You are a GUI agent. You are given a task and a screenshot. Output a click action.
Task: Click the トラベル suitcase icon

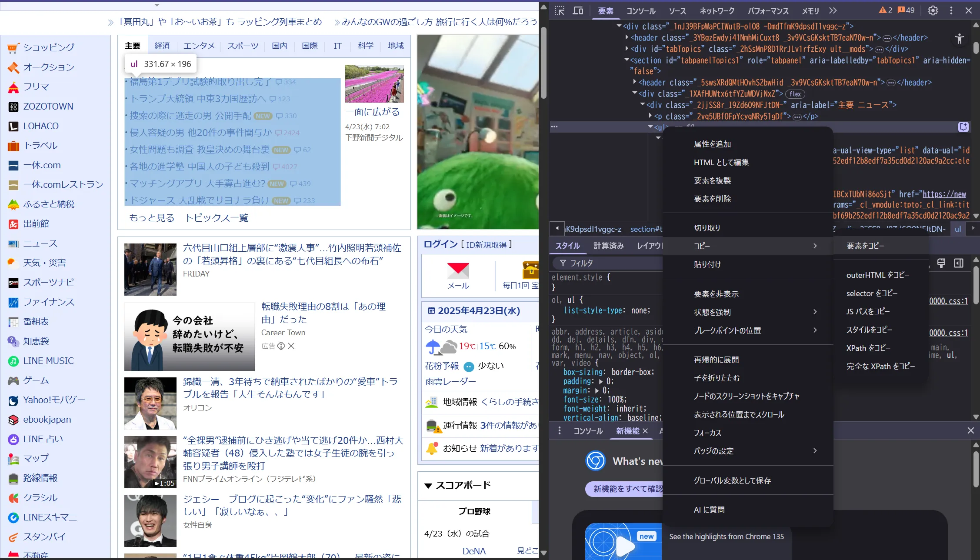pyautogui.click(x=13, y=146)
